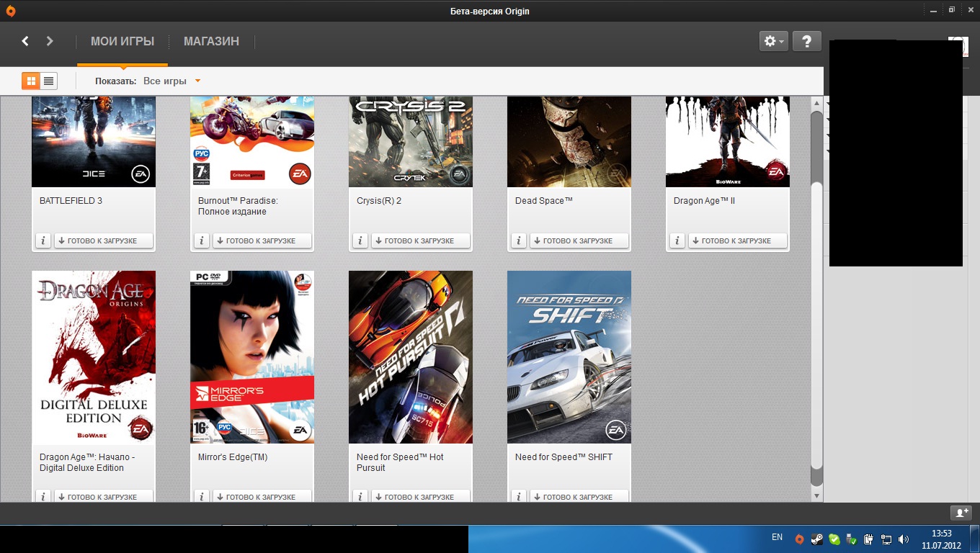Screen dimensions: 980x553
Task: Show info for Dragon Age II
Action: (x=677, y=240)
